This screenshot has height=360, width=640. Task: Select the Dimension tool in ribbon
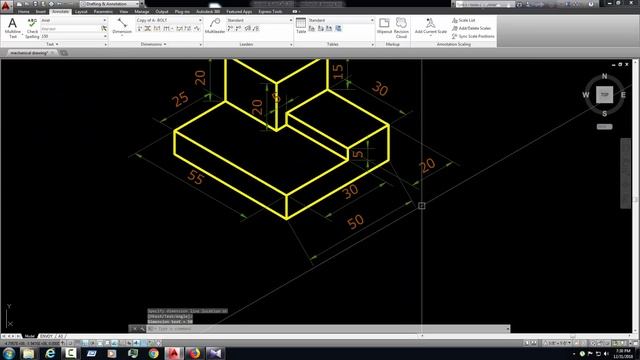(122, 26)
